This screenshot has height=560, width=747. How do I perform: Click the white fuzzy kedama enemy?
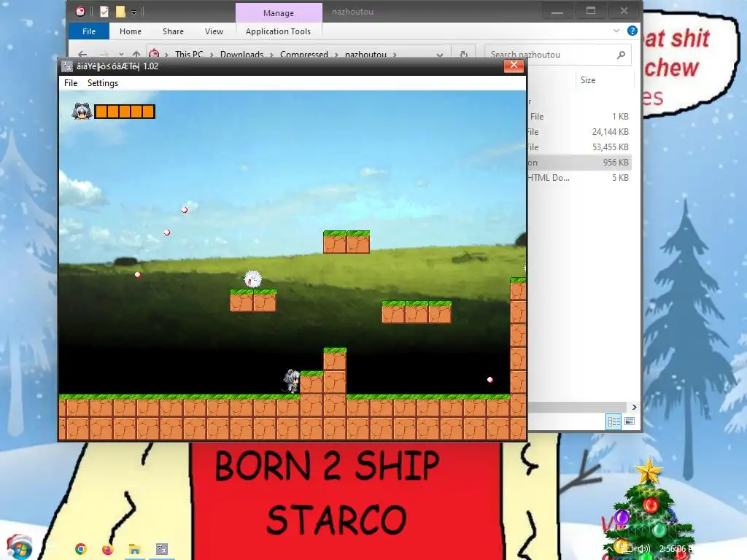(252, 279)
